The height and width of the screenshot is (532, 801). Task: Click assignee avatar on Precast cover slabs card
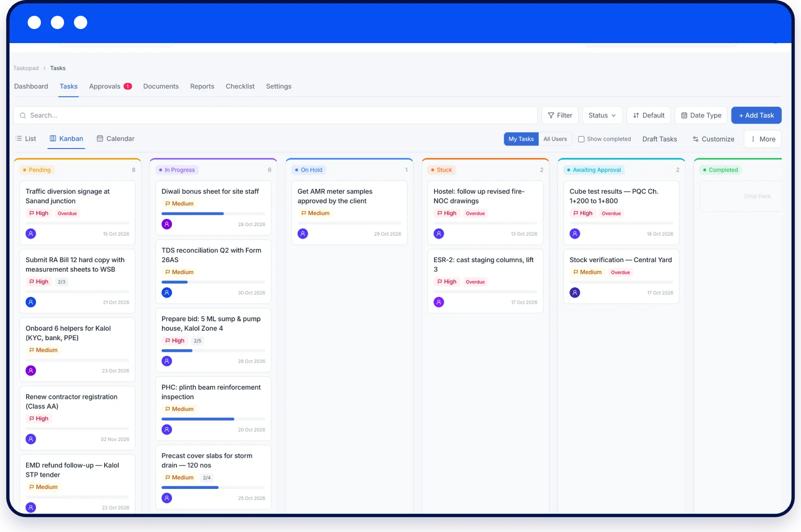point(167,498)
